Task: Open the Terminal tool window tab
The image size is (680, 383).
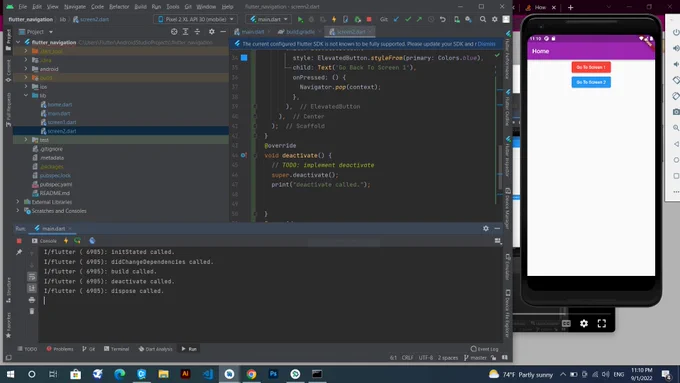Action: point(117,349)
